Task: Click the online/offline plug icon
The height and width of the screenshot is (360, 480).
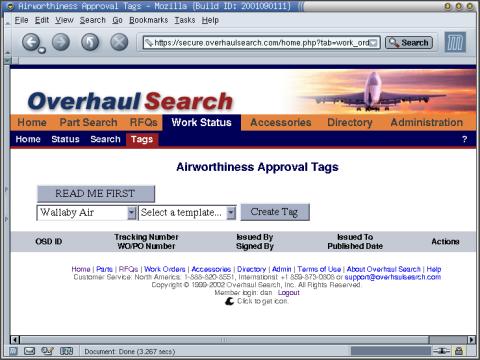Action: (442, 351)
